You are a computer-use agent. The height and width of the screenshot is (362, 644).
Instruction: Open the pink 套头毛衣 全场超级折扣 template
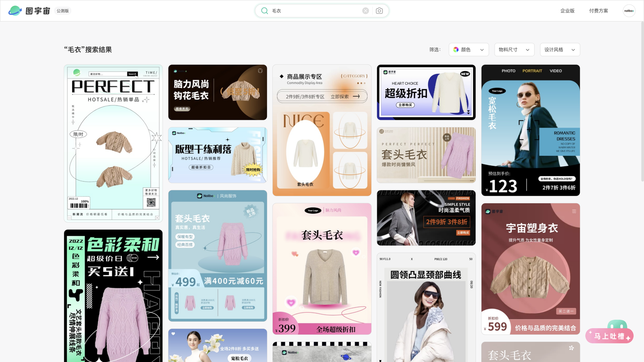coord(322,269)
